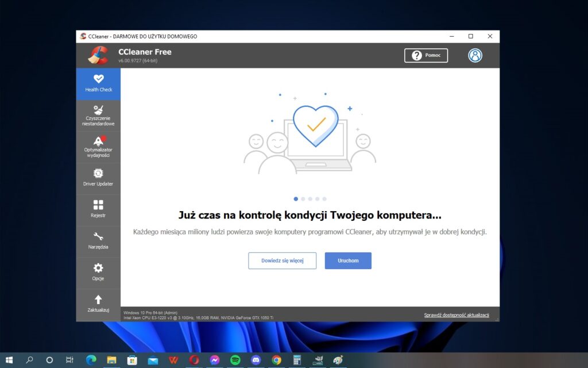This screenshot has width=588, height=368.
Task: Click the 'CCleaner Free' header title
Action: coord(145,52)
